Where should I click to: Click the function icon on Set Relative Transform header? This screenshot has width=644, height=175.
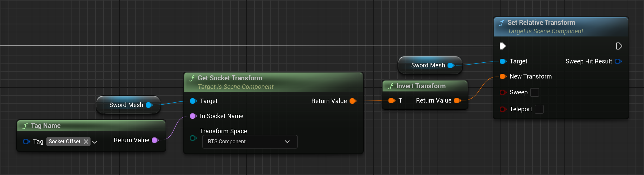[502, 23]
